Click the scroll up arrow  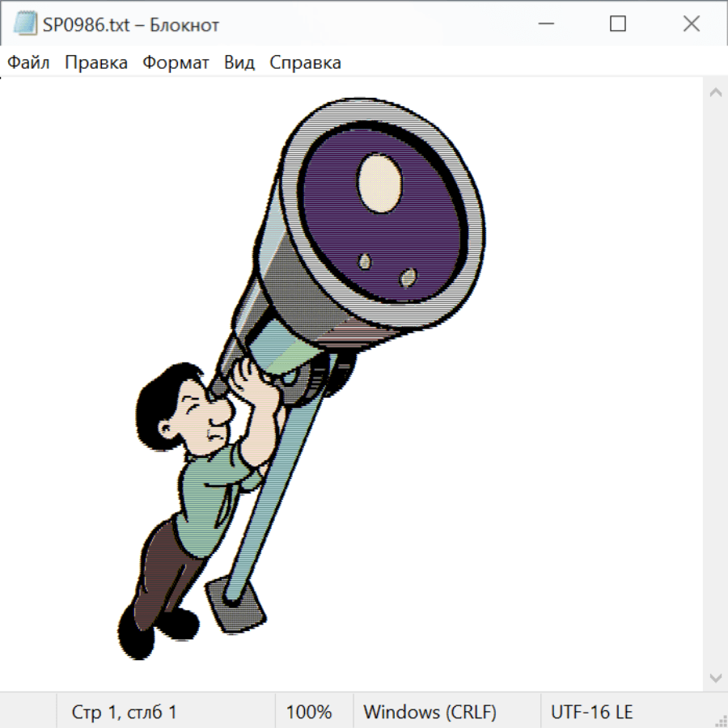pyautogui.click(x=715, y=93)
